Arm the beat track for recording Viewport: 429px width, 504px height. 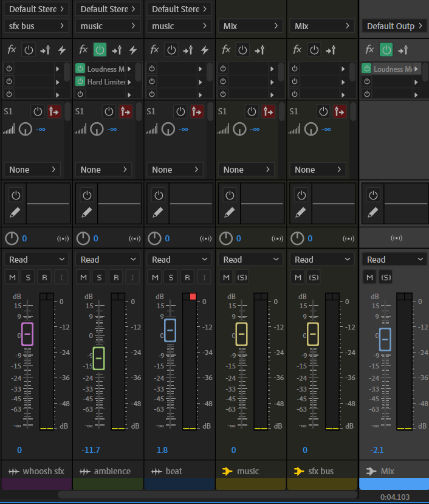click(187, 277)
